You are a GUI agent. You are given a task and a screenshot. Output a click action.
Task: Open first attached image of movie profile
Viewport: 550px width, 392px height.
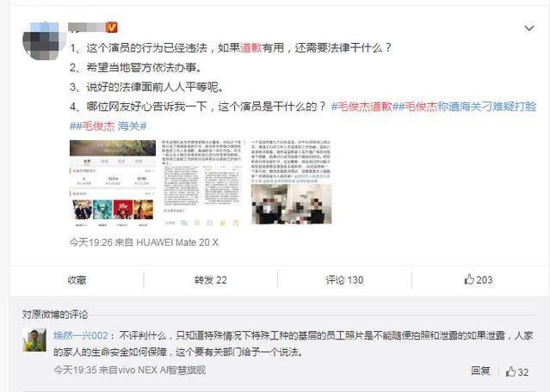point(113,181)
